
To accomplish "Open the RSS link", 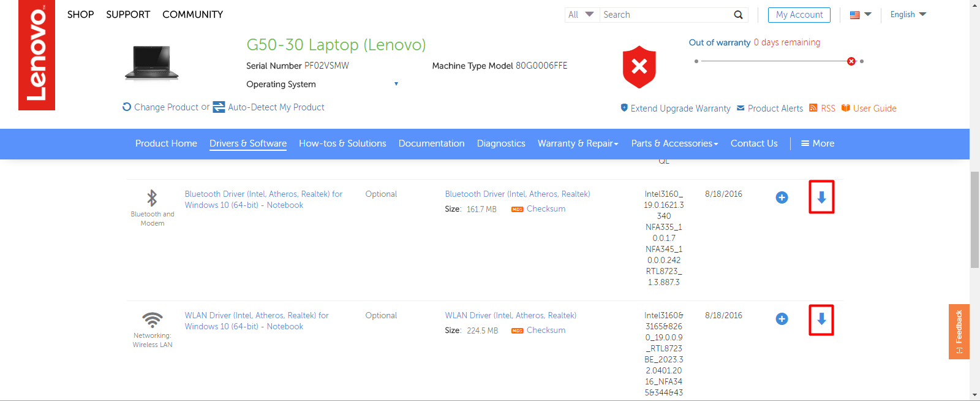I will pyautogui.click(x=828, y=109).
